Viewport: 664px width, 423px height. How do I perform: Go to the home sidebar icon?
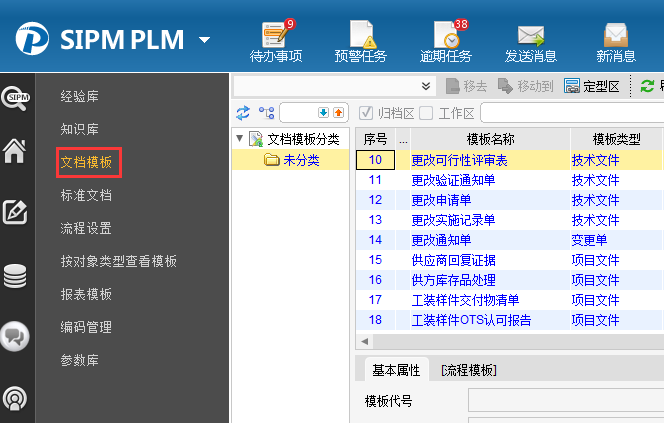pyautogui.click(x=15, y=151)
